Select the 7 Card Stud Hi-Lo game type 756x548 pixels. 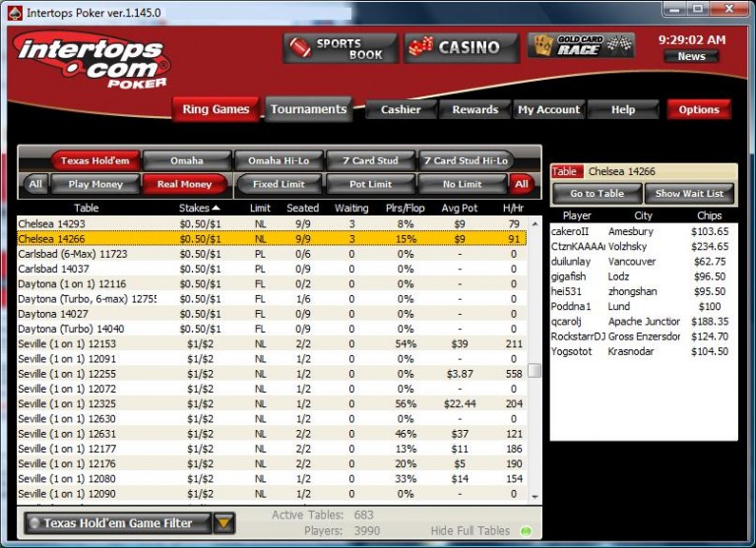click(466, 160)
